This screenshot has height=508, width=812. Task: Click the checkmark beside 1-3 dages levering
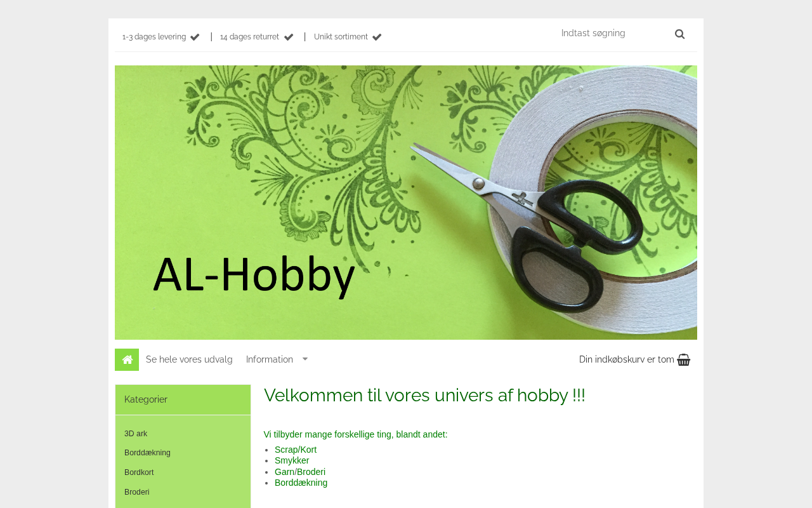tap(195, 37)
